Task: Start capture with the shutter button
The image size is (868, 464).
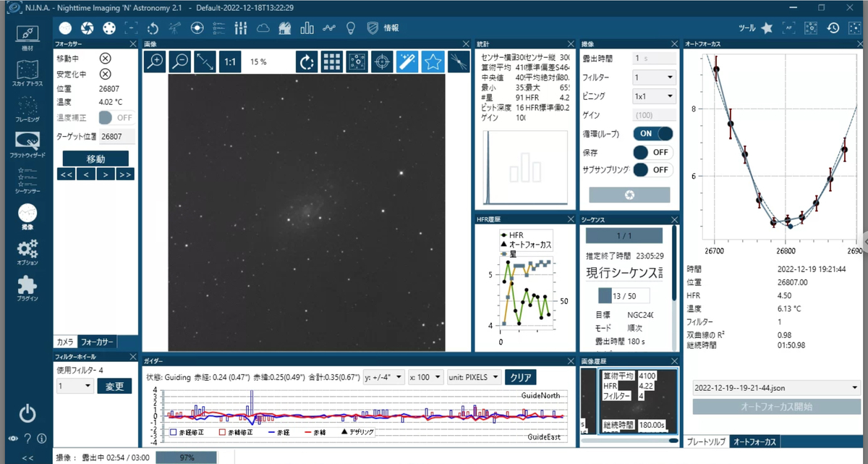Action: [629, 195]
